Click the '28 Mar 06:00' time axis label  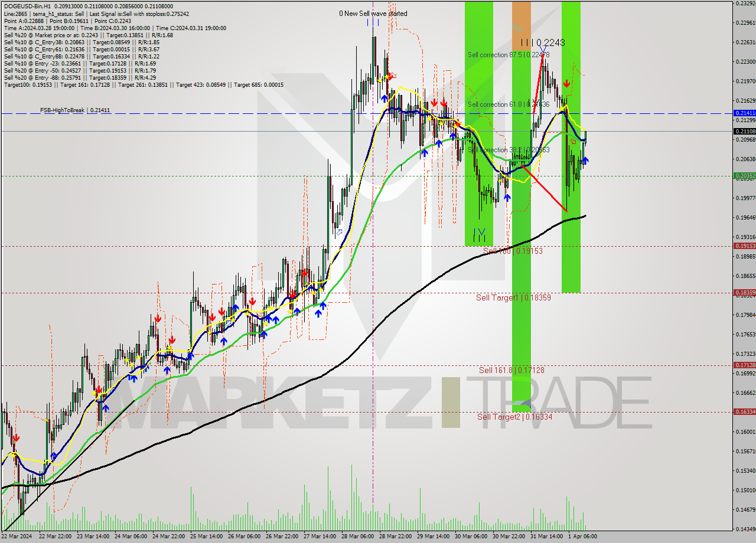[x=357, y=537]
